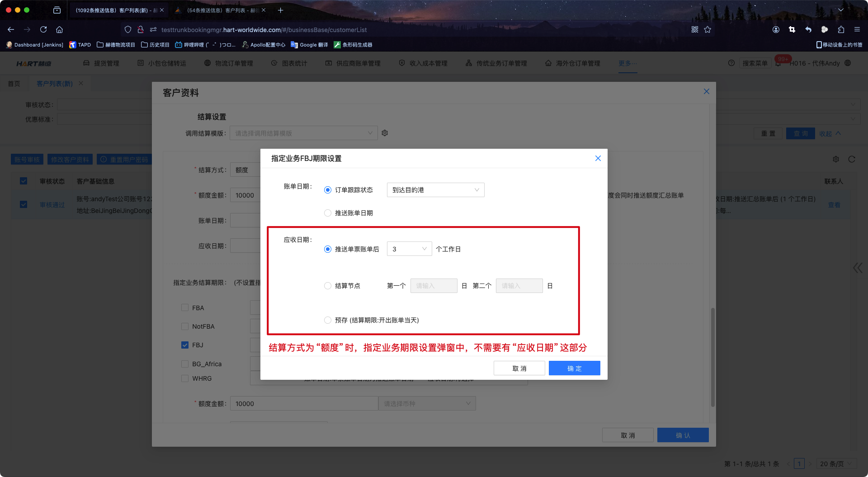
Task: Switch to the 客户列表(新) tab
Action: pyautogui.click(x=54, y=83)
